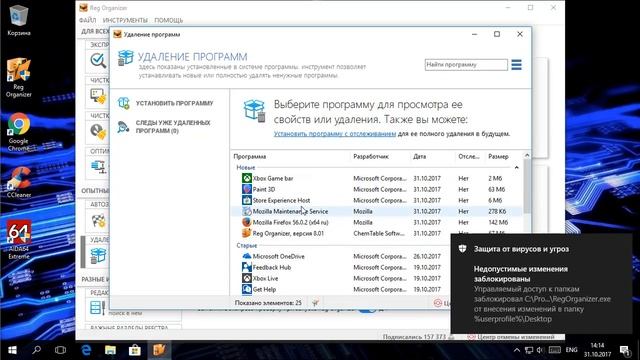Viewport: 640px width, 360px height.
Task: Sort list by Размер column header
Action: point(498,156)
